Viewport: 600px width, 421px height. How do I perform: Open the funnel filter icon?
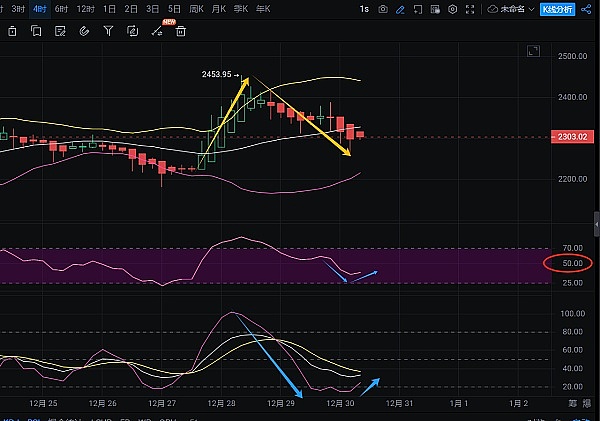point(110,30)
